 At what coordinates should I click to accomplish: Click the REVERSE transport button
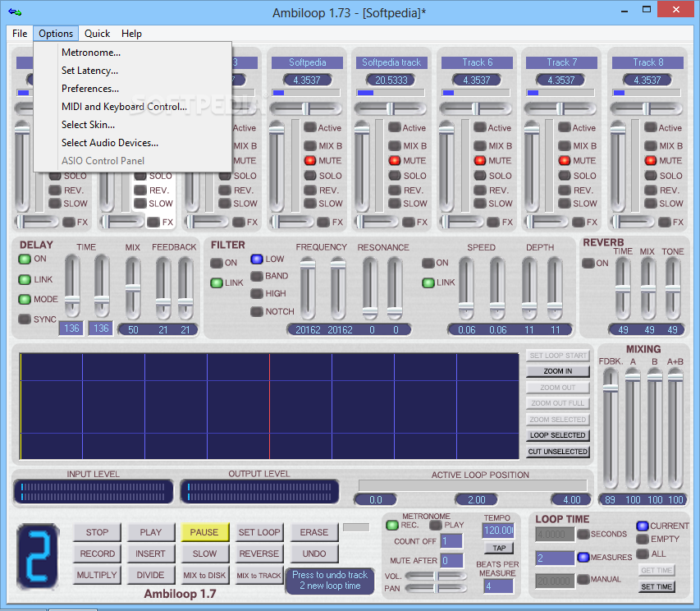(259, 554)
